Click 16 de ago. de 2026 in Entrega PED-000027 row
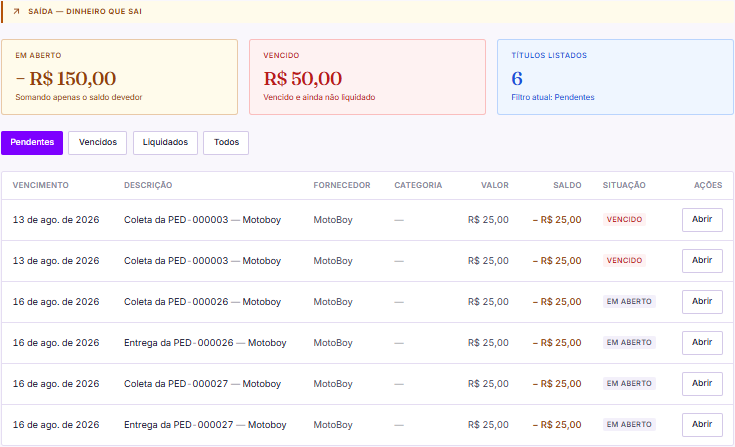735x447 pixels. 56,425
